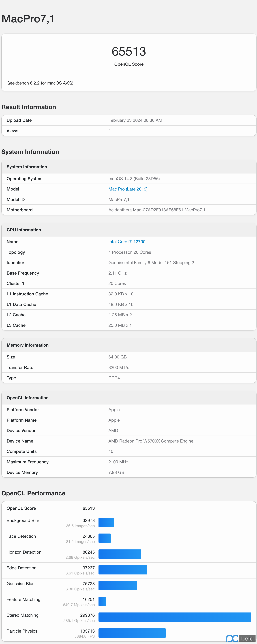Click the memory type value DDR4
This screenshot has height=644, width=257.
[114, 378]
